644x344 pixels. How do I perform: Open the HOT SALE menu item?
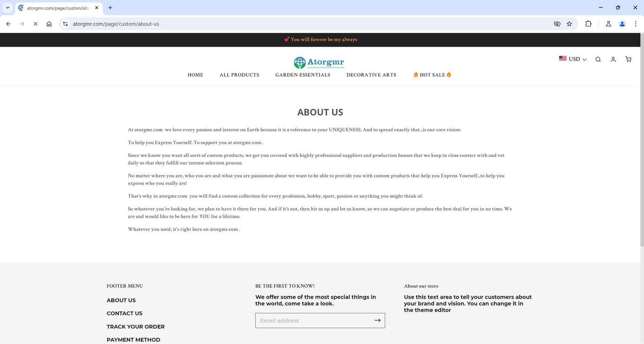point(432,75)
